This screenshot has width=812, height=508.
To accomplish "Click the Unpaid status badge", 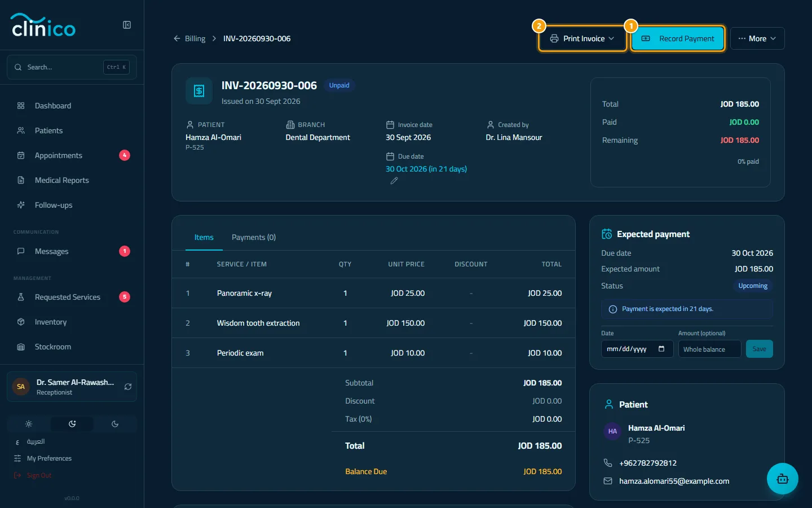I will (339, 85).
